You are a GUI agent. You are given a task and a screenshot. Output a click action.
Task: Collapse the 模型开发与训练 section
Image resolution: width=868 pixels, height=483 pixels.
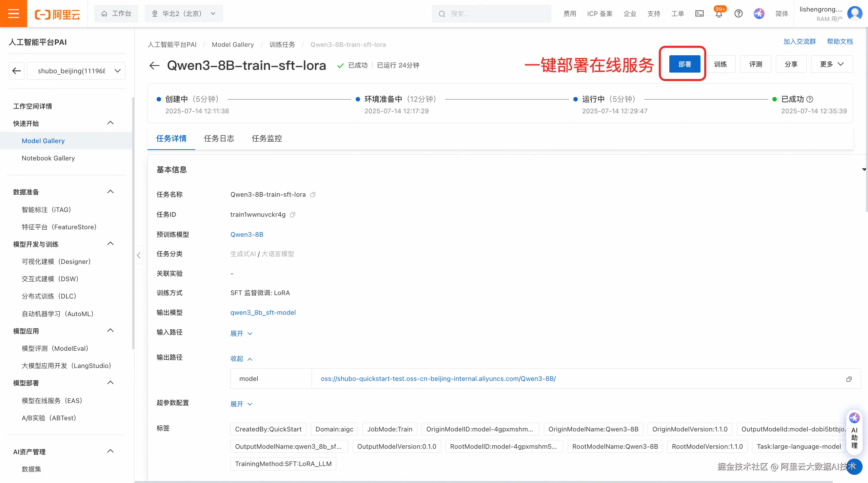[x=111, y=244]
